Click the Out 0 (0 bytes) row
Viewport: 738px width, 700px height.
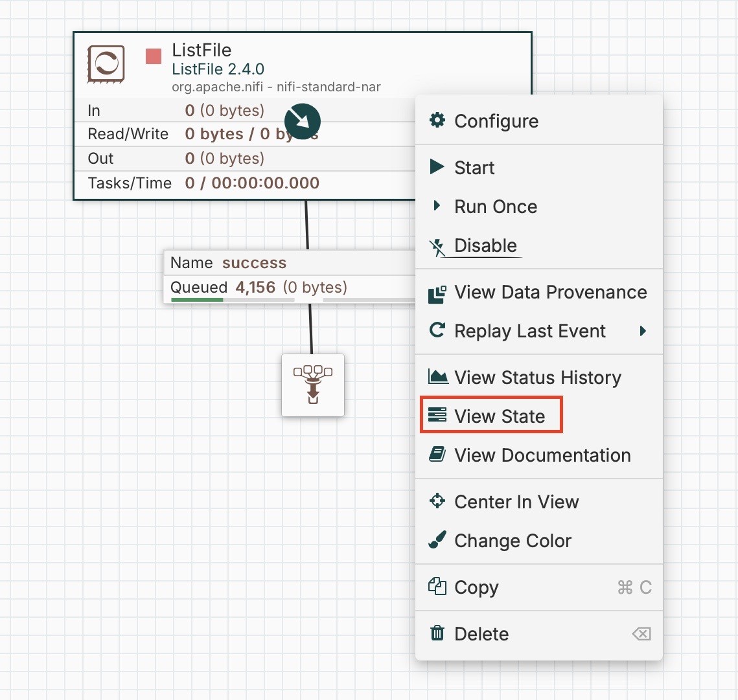245,159
